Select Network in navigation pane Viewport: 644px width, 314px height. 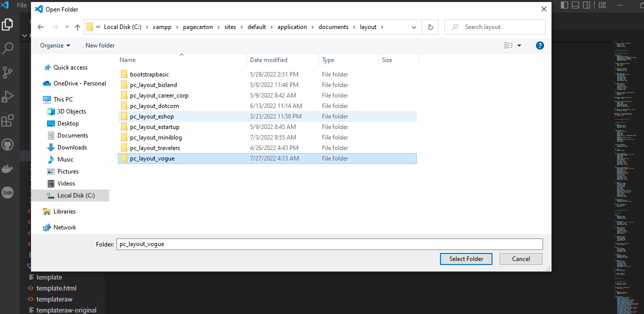64,227
